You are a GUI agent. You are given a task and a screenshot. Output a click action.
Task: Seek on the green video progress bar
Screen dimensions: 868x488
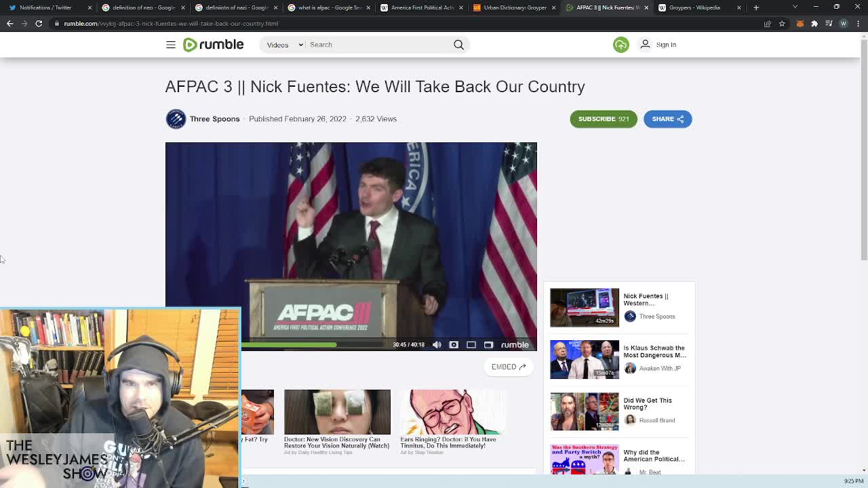click(288, 344)
